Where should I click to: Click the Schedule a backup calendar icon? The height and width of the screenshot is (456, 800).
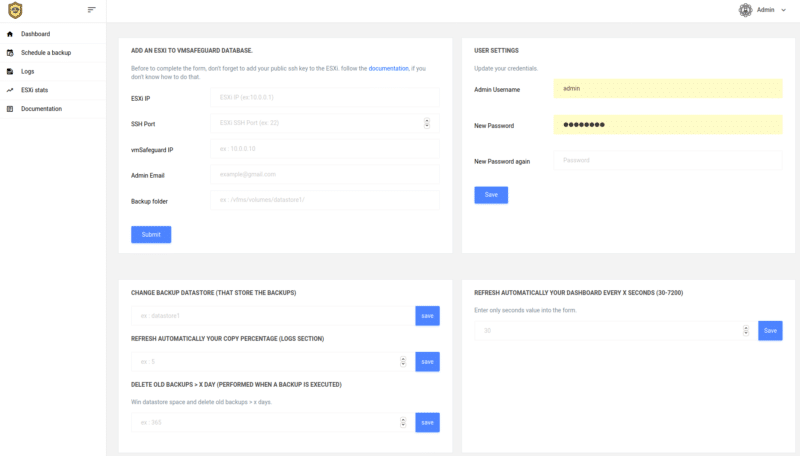(x=10, y=52)
